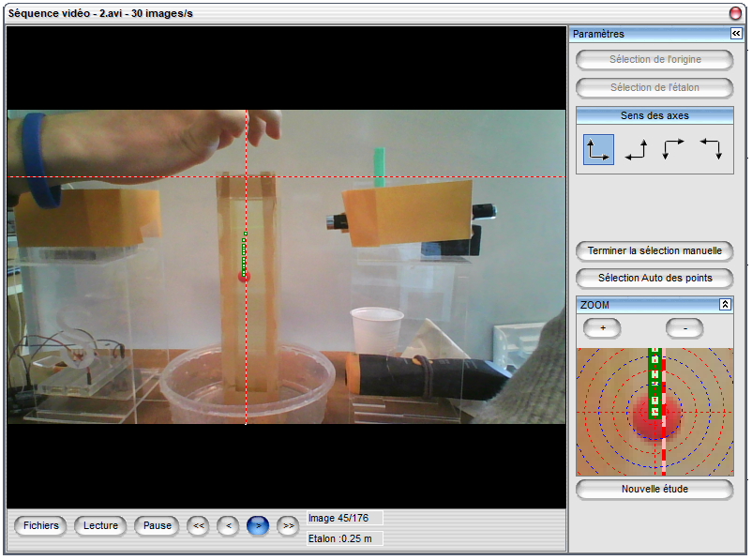
Task: Open the Fichiers menu button
Action: click(x=41, y=526)
